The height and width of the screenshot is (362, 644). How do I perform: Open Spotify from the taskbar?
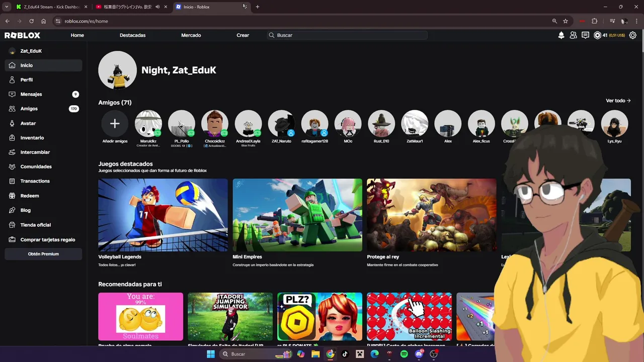[x=404, y=354]
